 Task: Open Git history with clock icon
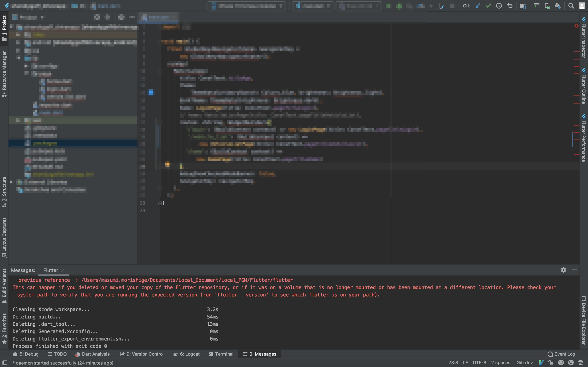(499, 6)
